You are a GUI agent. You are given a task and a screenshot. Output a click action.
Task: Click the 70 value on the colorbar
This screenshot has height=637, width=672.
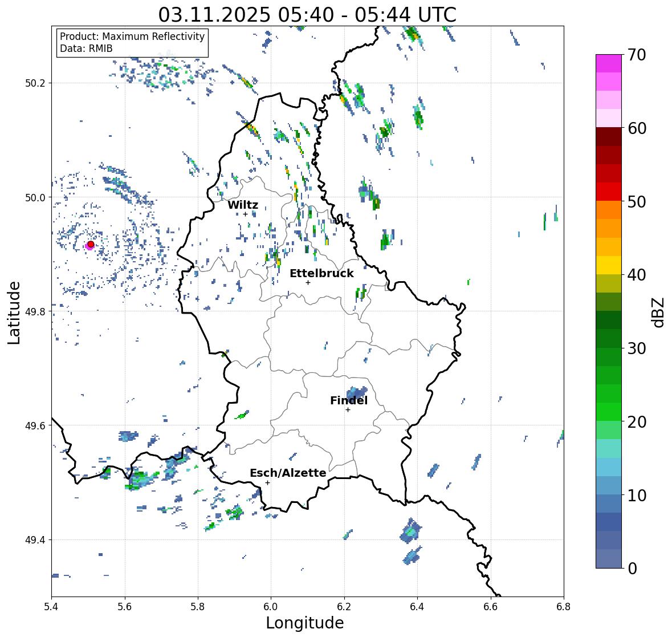point(637,55)
